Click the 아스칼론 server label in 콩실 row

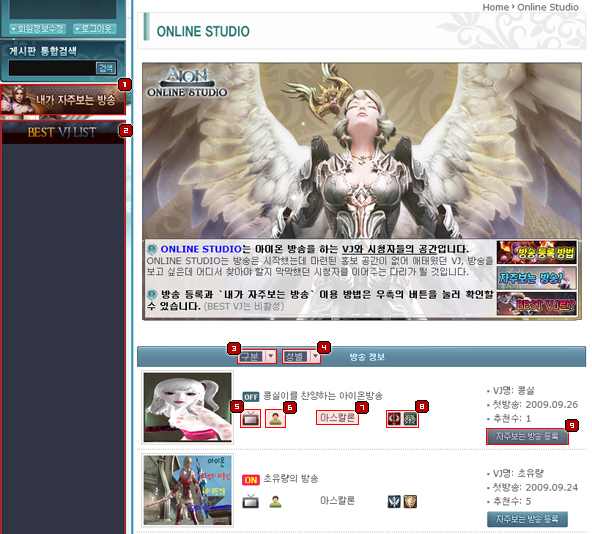pyautogui.click(x=337, y=418)
